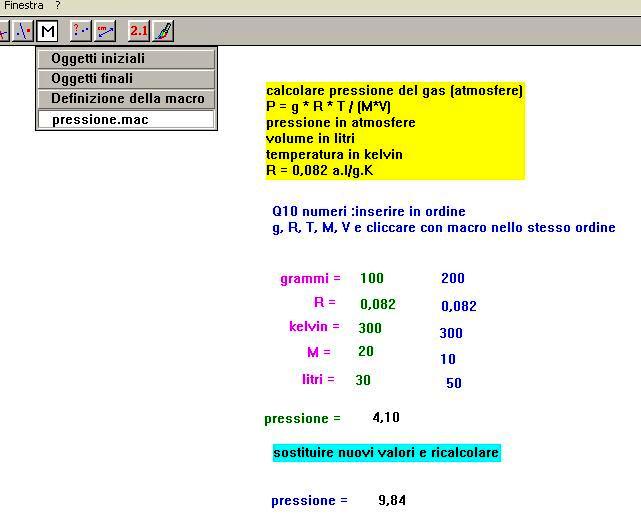Viewport: 641px width, 532px height.
Task: Click the pressione result 9,84
Action: tap(392, 500)
